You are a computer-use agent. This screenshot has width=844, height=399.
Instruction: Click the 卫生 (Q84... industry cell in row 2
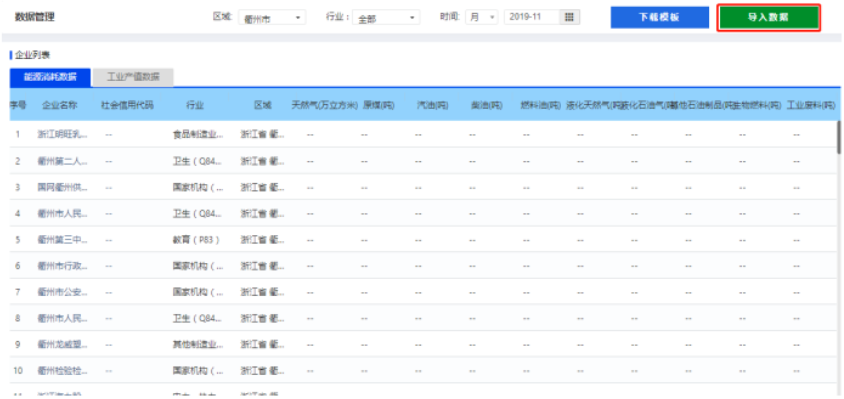(x=197, y=160)
